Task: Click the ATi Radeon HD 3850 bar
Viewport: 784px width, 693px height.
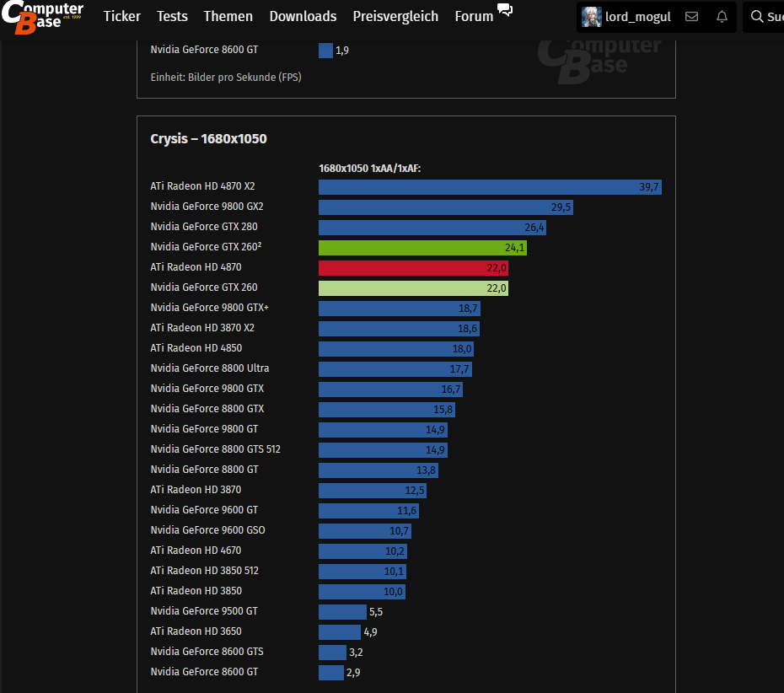Action: point(362,592)
